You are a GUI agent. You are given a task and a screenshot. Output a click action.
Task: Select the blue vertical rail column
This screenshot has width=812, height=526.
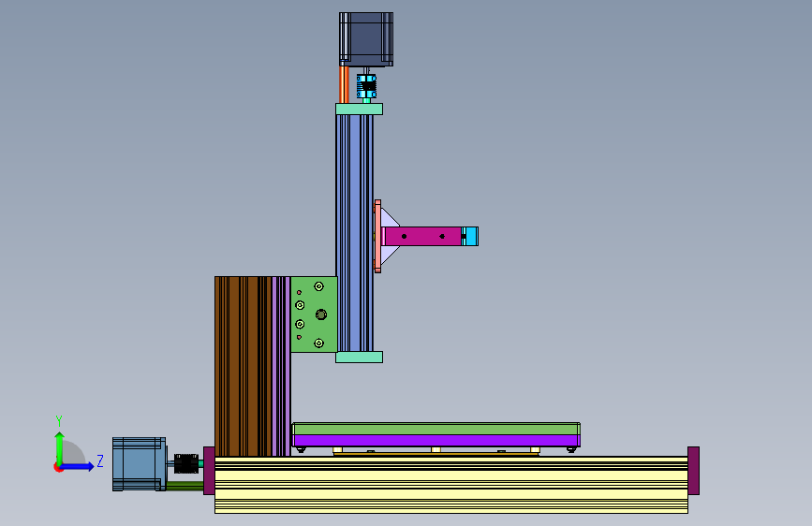(x=355, y=233)
